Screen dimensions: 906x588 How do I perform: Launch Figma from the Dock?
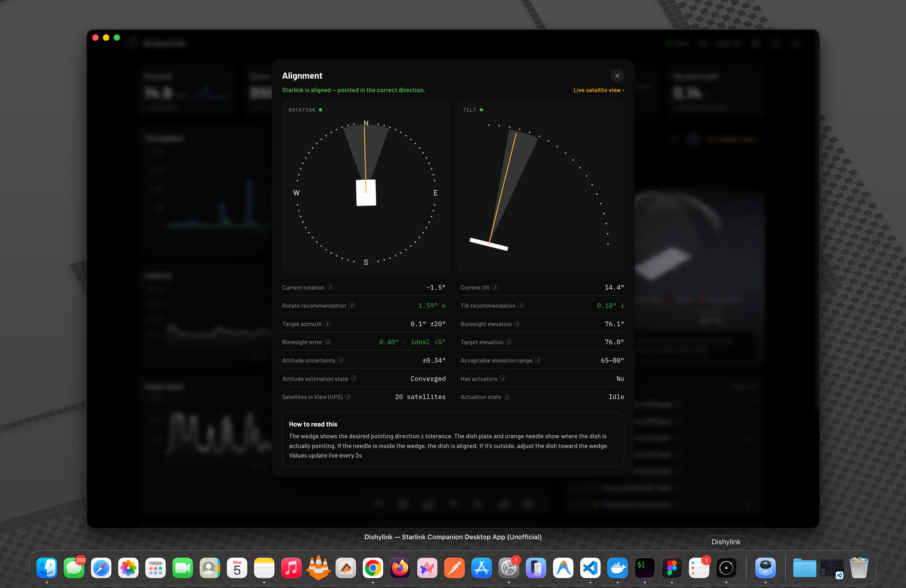coord(671,568)
